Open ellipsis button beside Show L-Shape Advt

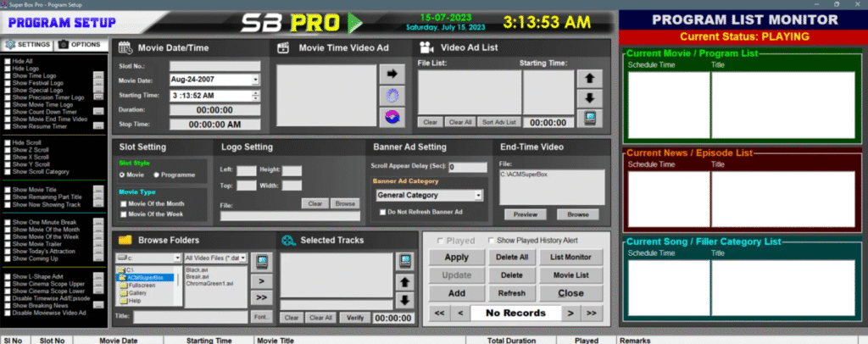point(98,276)
